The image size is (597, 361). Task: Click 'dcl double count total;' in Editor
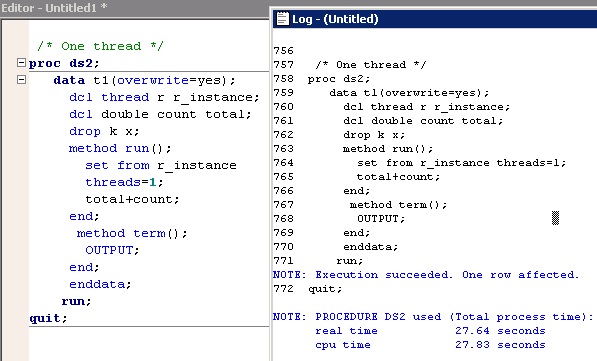click(x=160, y=114)
